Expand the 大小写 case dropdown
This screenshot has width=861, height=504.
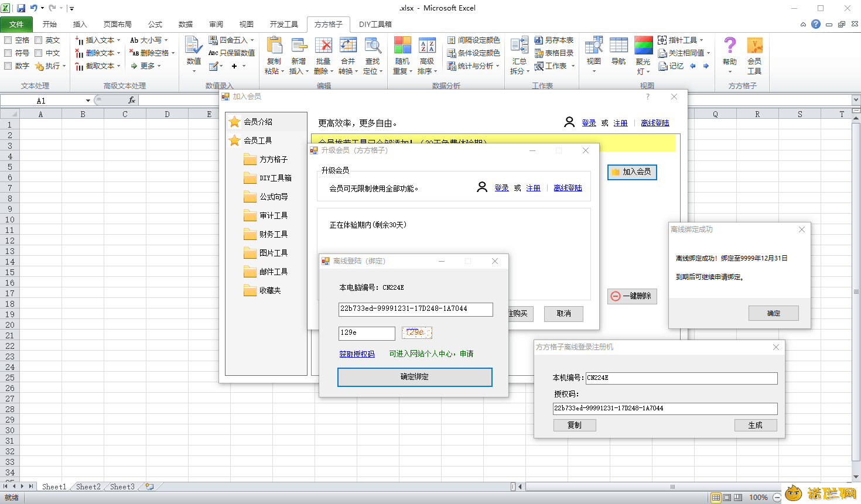pyautogui.click(x=166, y=40)
